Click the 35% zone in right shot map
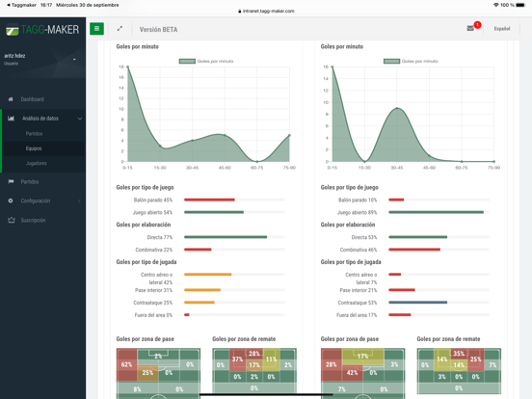 coord(459,354)
